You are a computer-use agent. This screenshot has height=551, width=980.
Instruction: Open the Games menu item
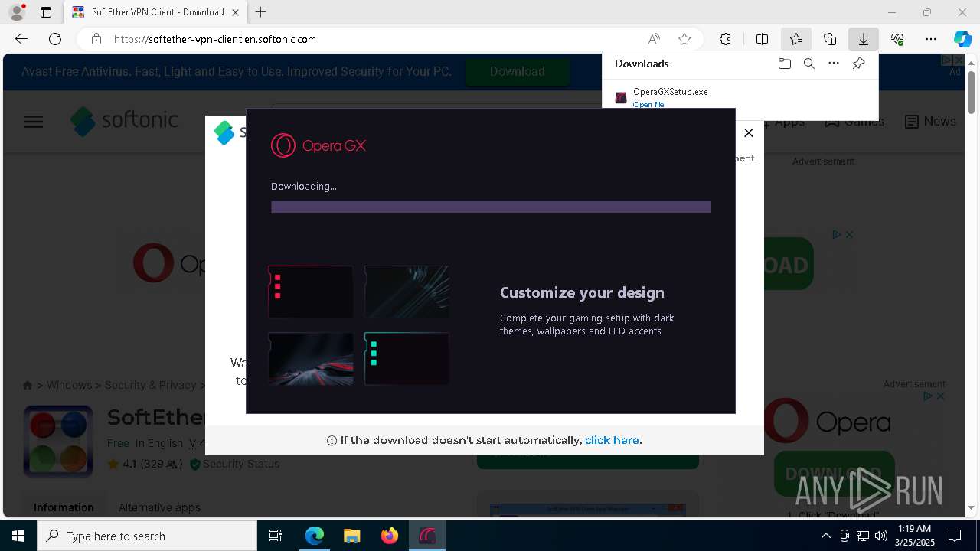[x=854, y=122]
